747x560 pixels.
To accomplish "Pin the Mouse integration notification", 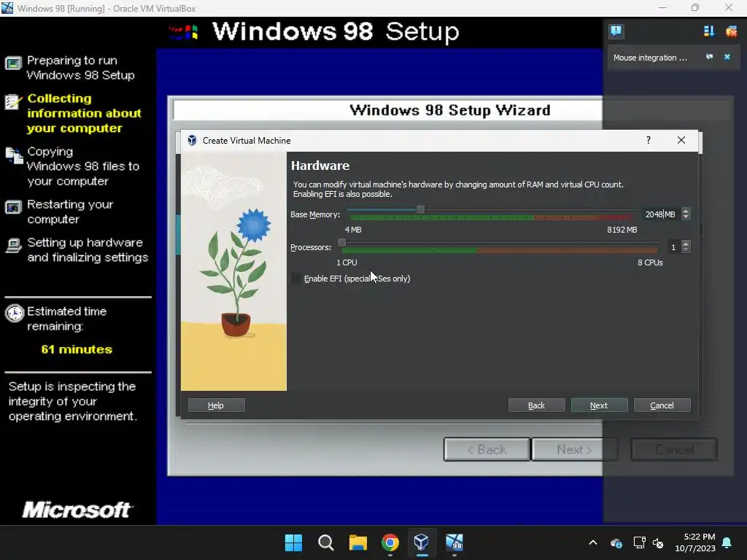I will pos(709,57).
